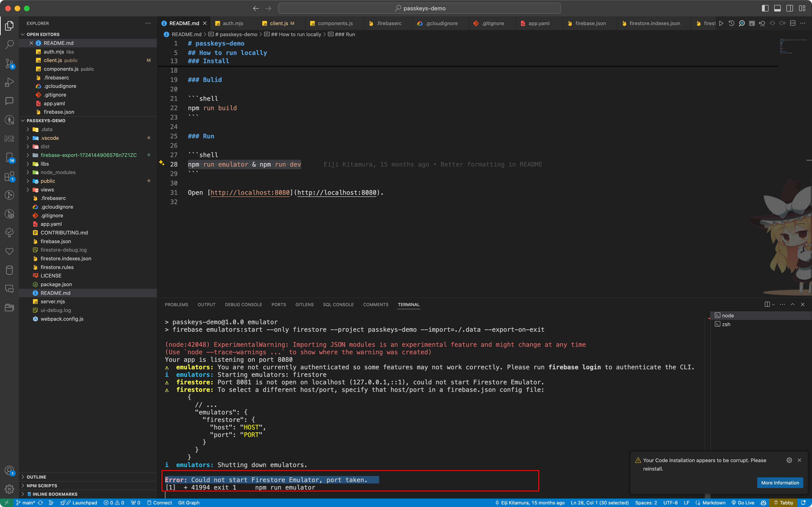
Task: Close the README.md editor tab
Action: click(204, 23)
